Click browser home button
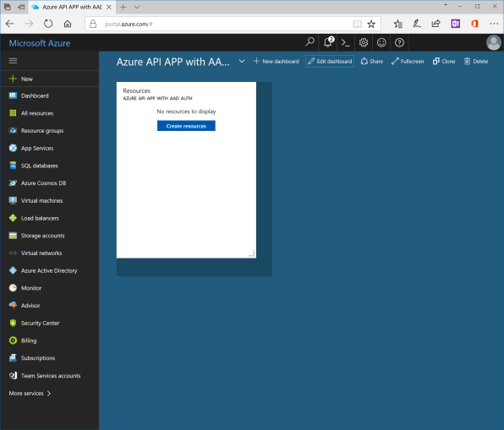Image resolution: width=504 pixels, height=430 pixels. (68, 24)
